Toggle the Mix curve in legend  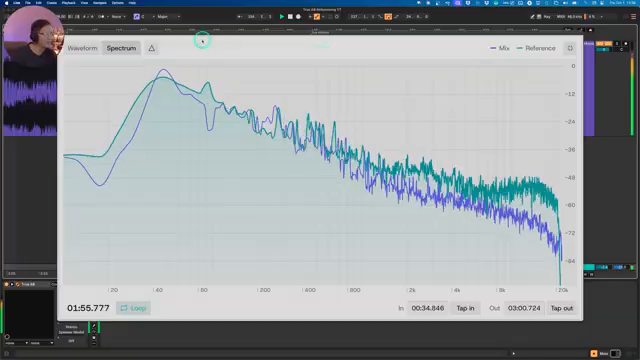click(x=500, y=48)
